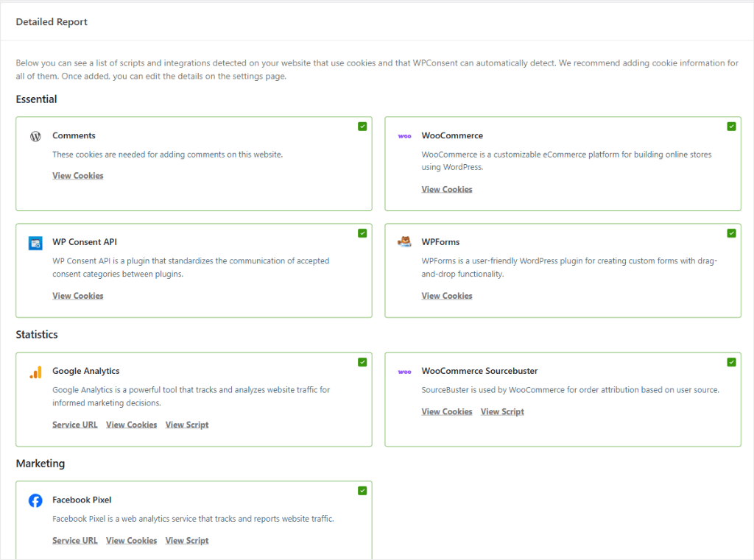Click the 'Below you can see a list' paragraph
Screen dimensions: 754x560
(377, 70)
